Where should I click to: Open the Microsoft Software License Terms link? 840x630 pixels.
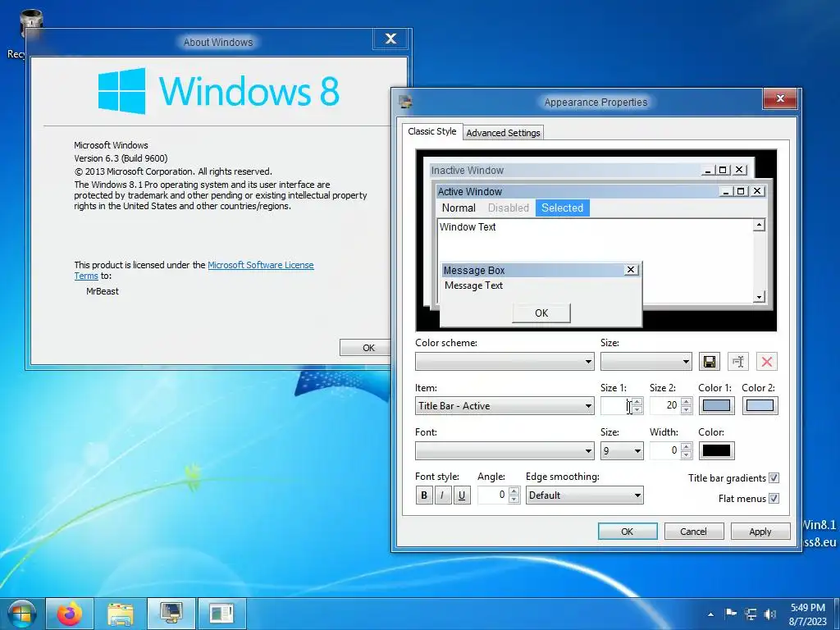[260, 265]
